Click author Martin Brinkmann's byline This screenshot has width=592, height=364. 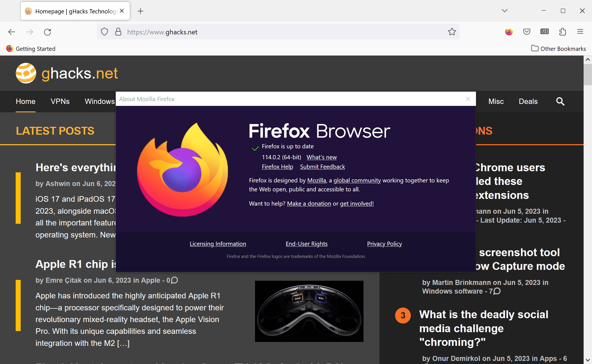click(461, 282)
